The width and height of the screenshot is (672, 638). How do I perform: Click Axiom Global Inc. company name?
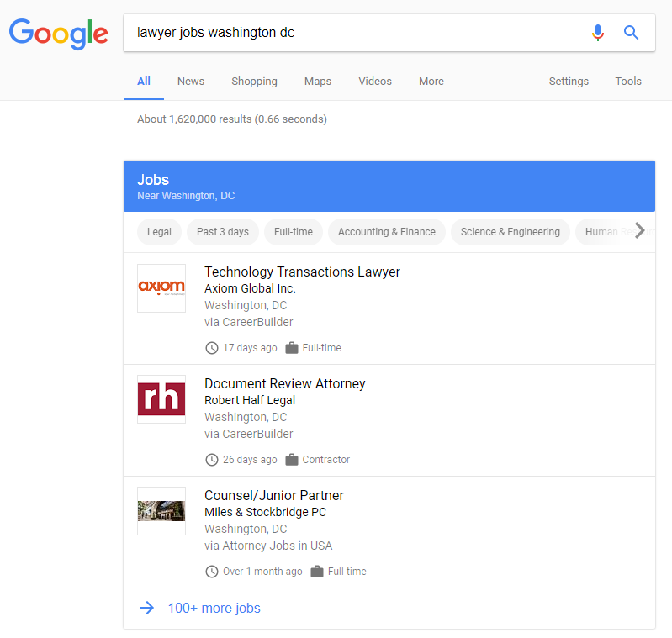250,288
